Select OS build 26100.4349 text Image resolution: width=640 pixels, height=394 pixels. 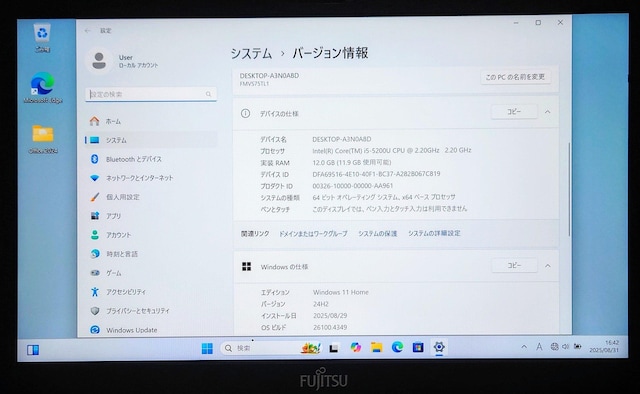tap(330, 327)
